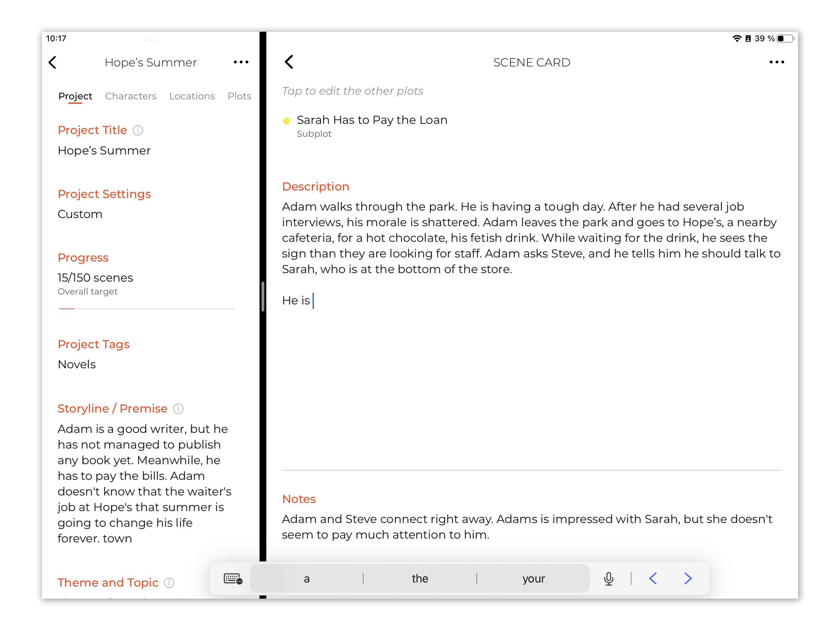The width and height of the screenshot is (840, 630).
Task: Show info for Theme and Topic
Action: point(169,582)
